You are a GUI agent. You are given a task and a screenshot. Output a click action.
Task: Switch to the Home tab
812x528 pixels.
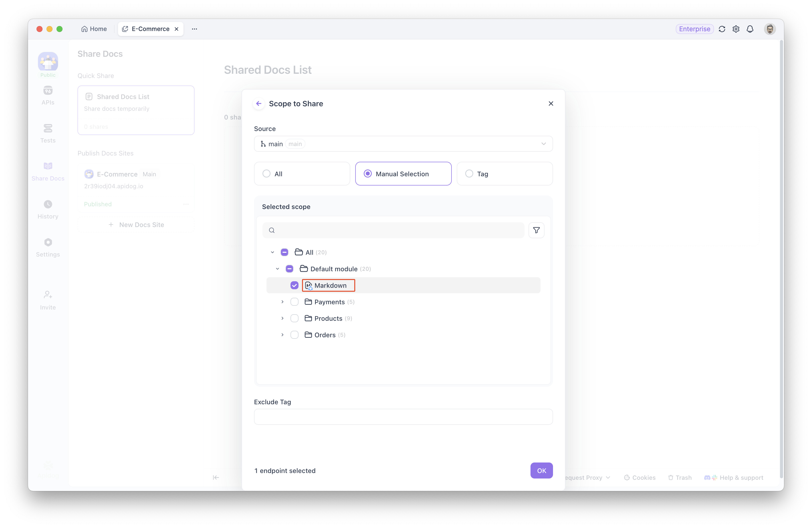(x=94, y=29)
